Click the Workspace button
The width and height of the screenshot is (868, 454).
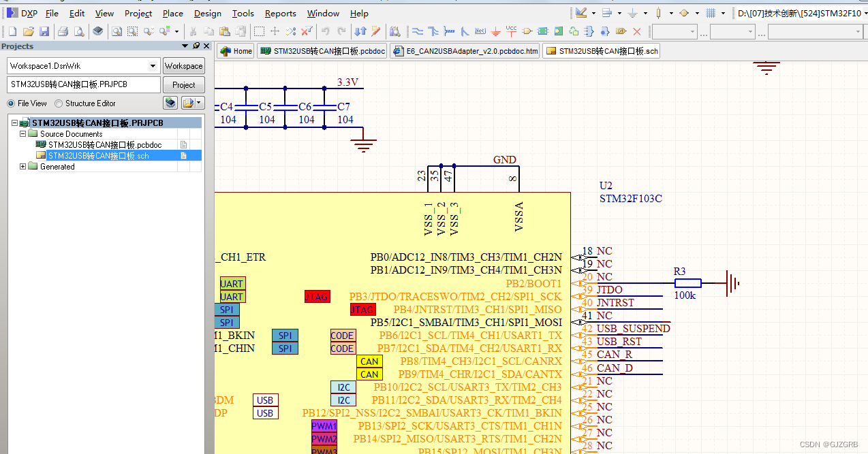[183, 65]
